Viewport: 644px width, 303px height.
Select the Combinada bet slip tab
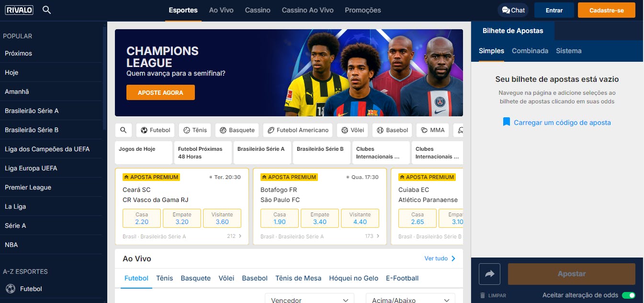(x=530, y=51)
